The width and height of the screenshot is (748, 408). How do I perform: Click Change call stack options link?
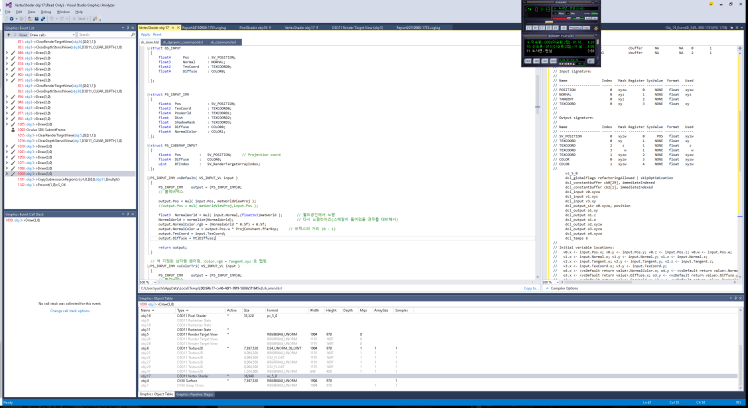click(x=70, y=311)
